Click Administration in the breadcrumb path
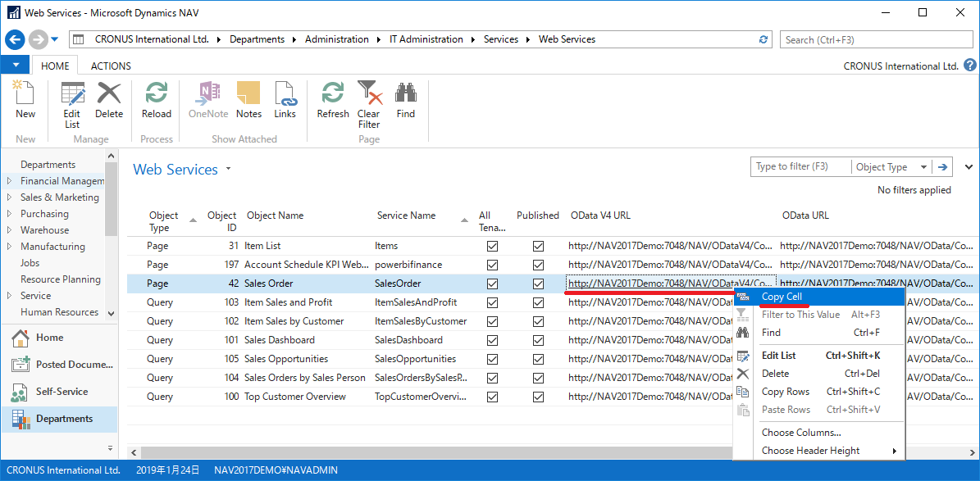The width and height of the screenshot is (980, 481). click(337, 39)
